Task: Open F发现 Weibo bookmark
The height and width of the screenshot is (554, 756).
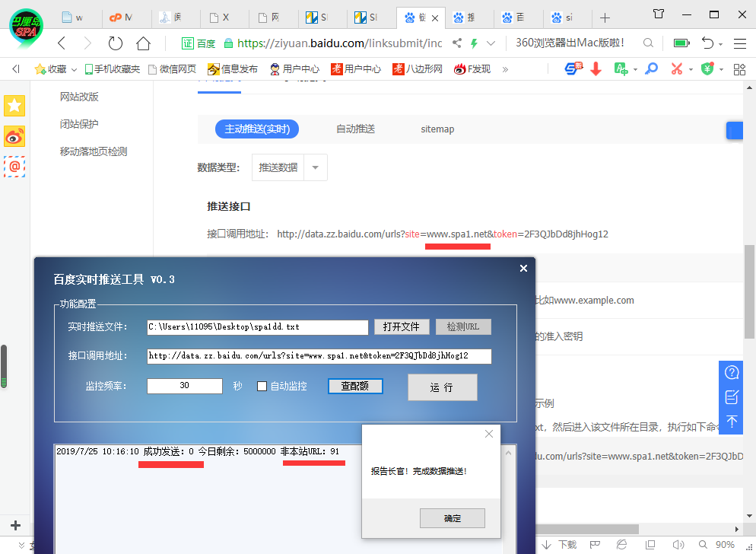Action: click(472, 69)
